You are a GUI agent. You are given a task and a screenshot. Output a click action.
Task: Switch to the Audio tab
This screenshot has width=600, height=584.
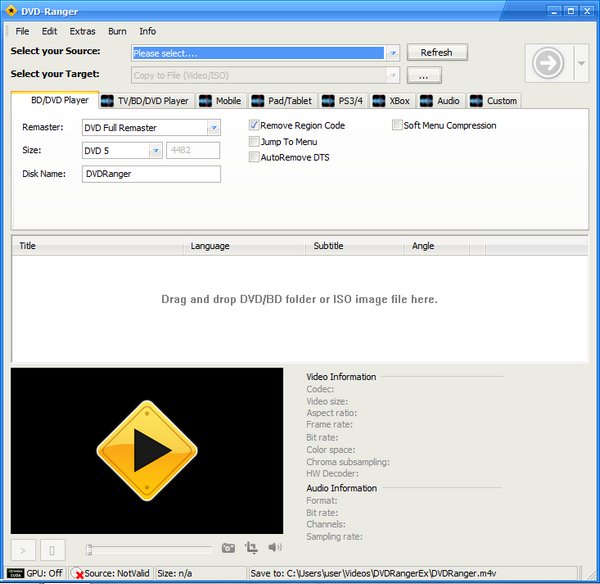[x=440, y=101]
